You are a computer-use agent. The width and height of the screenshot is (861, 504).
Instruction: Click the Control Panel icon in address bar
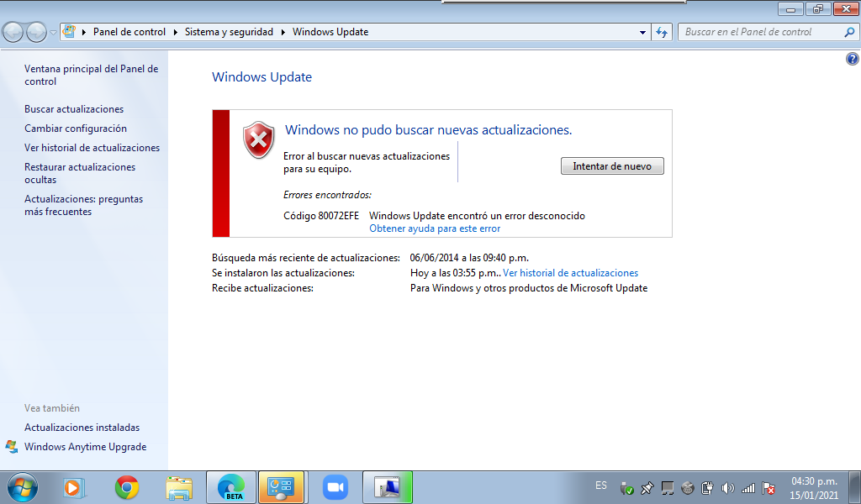[x=69, y=31]
